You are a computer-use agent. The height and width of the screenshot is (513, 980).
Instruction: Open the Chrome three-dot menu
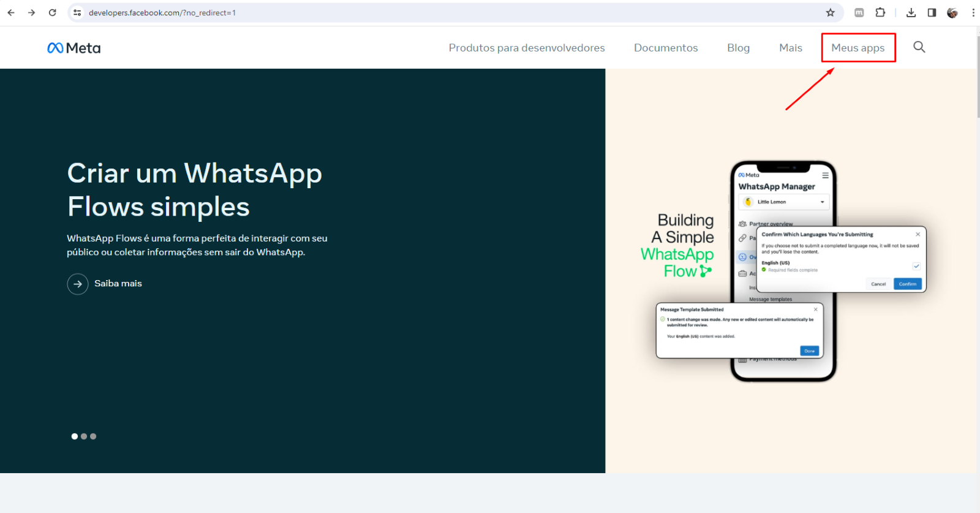pos(973,12)
